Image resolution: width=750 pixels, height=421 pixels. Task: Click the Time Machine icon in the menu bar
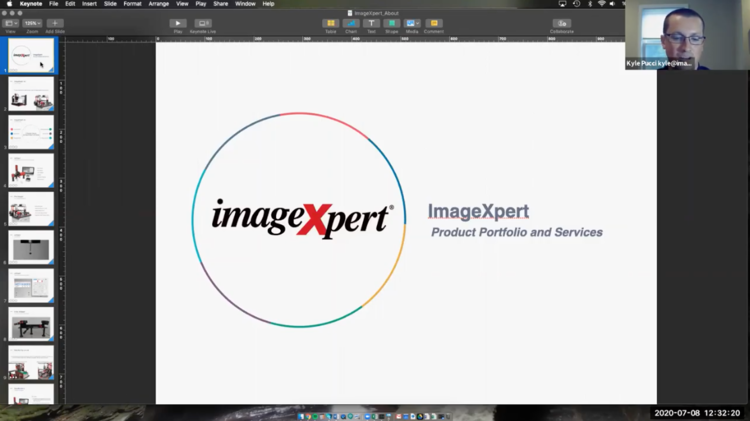tap(576, 4)
